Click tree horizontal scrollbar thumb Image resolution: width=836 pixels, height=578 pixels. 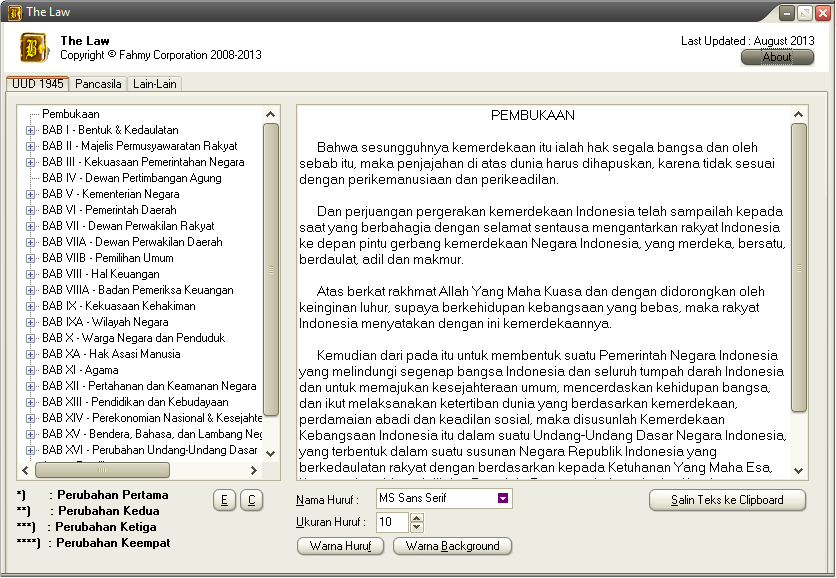tap(102, 470)
